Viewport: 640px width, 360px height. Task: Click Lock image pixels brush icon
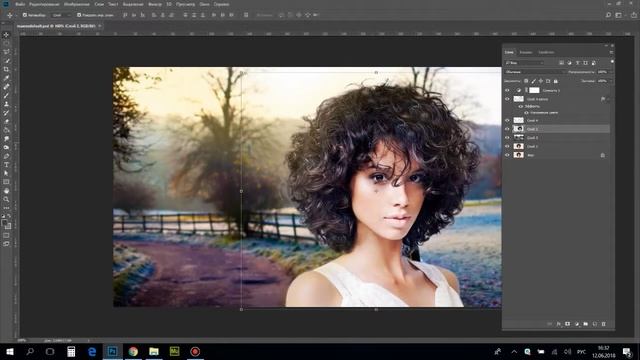533,81
